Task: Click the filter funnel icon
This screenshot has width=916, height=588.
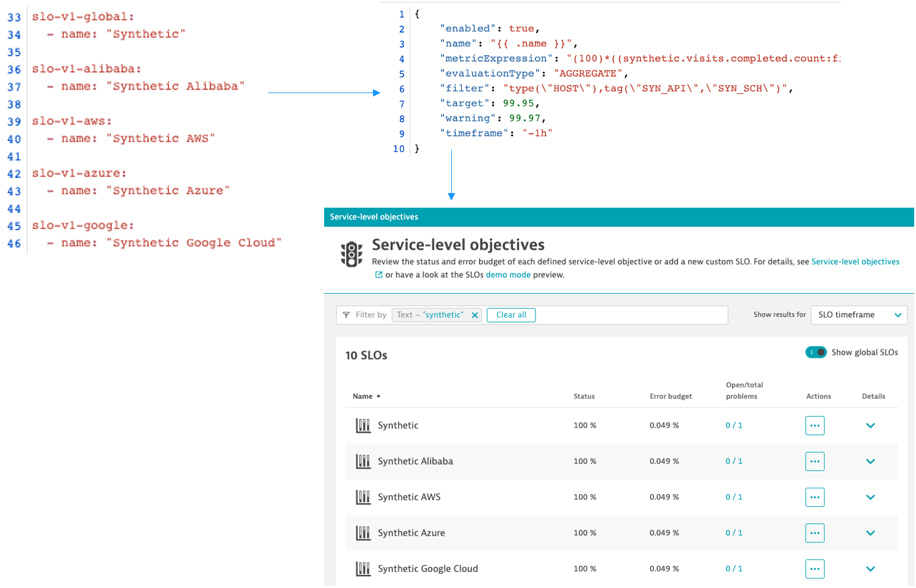Action: pos(346,315)
